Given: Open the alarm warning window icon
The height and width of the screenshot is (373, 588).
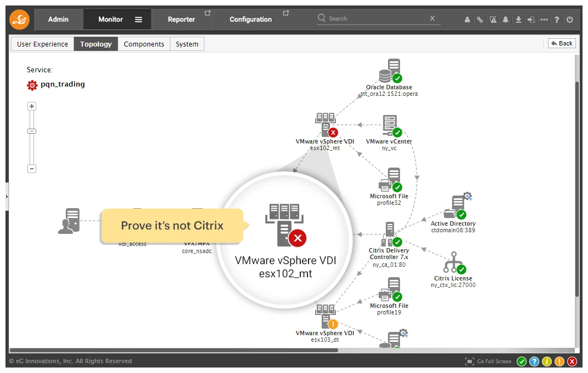Looking at the screenshot, I should [x=493, y=20].
